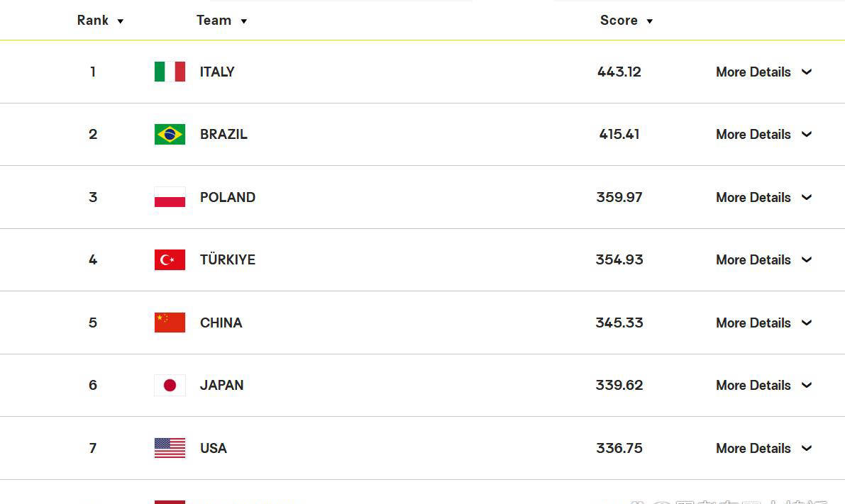Select the ITALY team name
The image size is (845, 504).
[x=217, y=72]
